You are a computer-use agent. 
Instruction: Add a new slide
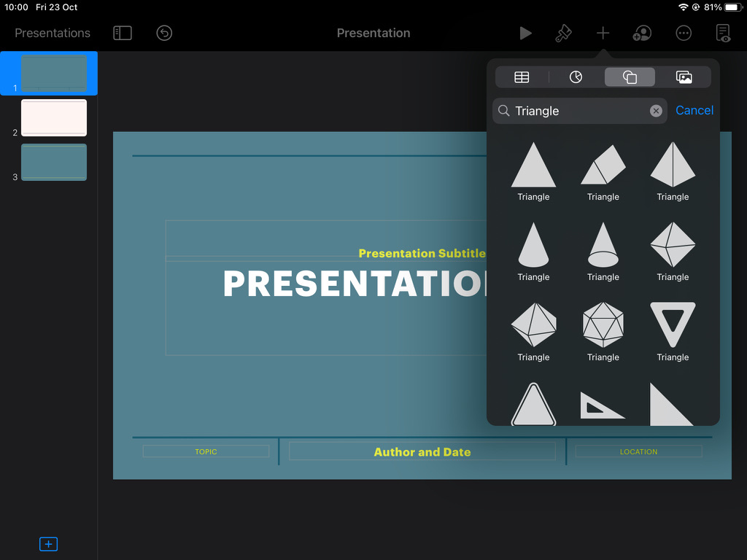48,544
